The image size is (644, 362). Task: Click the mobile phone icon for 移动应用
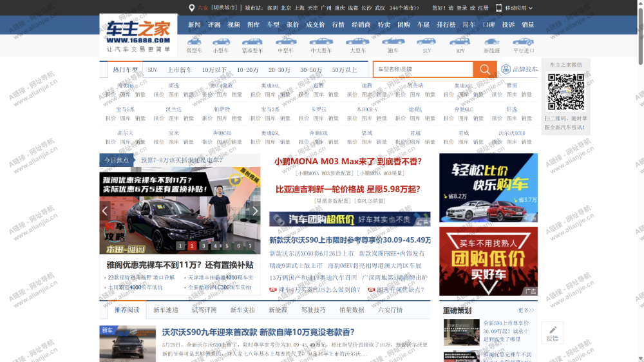tap(498, 8)
